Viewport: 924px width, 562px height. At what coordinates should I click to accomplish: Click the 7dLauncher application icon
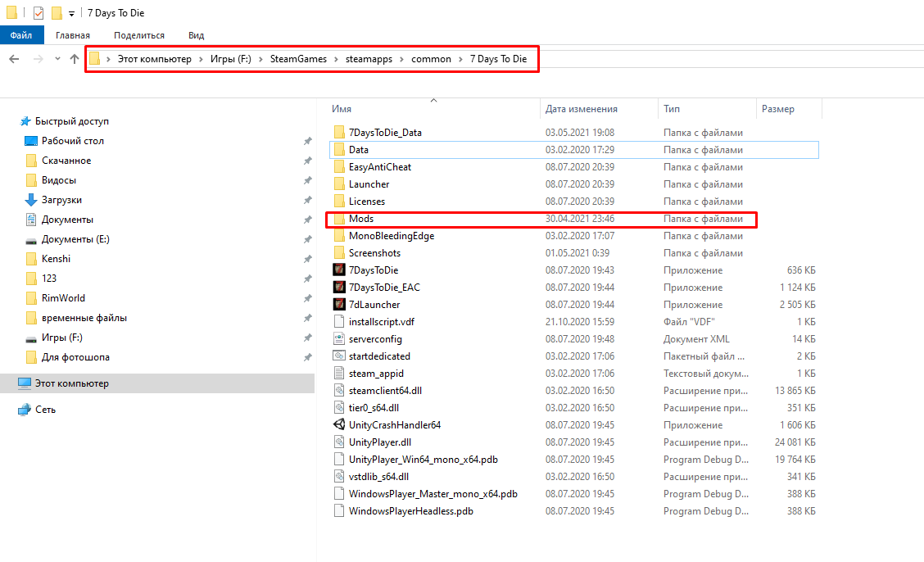tap(340, 305)
